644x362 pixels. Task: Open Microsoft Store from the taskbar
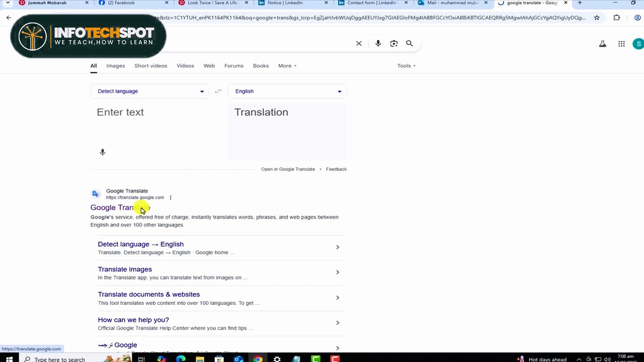tap(219, 359)
